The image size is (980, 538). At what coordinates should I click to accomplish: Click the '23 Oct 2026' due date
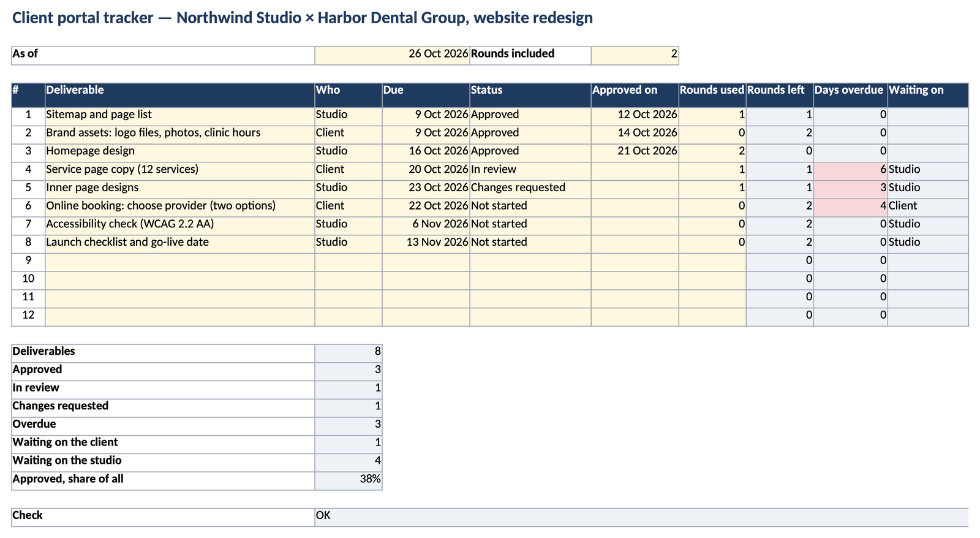tap(426, 190)
